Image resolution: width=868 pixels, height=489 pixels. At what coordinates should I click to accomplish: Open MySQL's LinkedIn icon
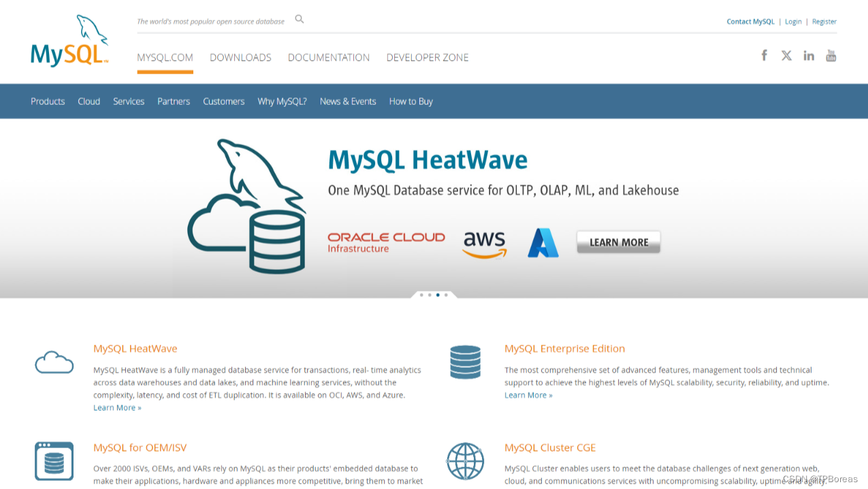pyautogui.click(x=809, y=55)
